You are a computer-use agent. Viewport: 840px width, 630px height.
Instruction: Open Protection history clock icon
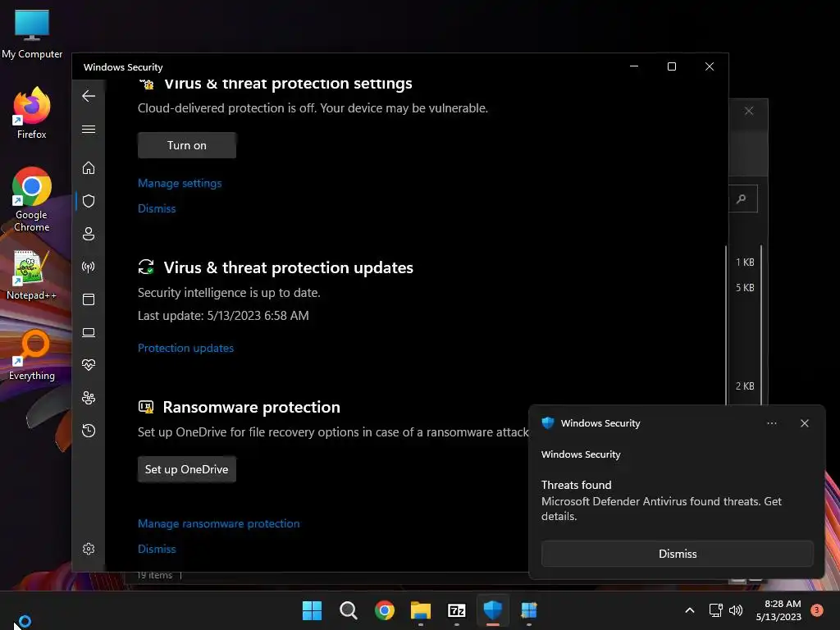pyautogui.click(x=89, y=431)
